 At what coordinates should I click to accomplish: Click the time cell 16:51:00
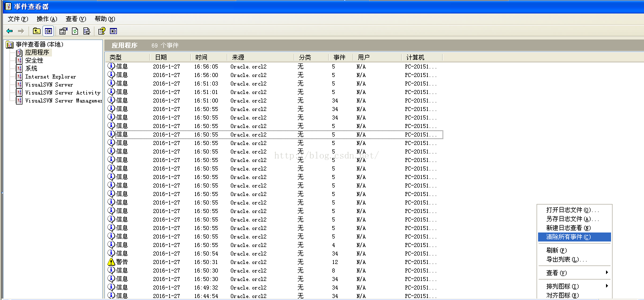tap(206, 100)
